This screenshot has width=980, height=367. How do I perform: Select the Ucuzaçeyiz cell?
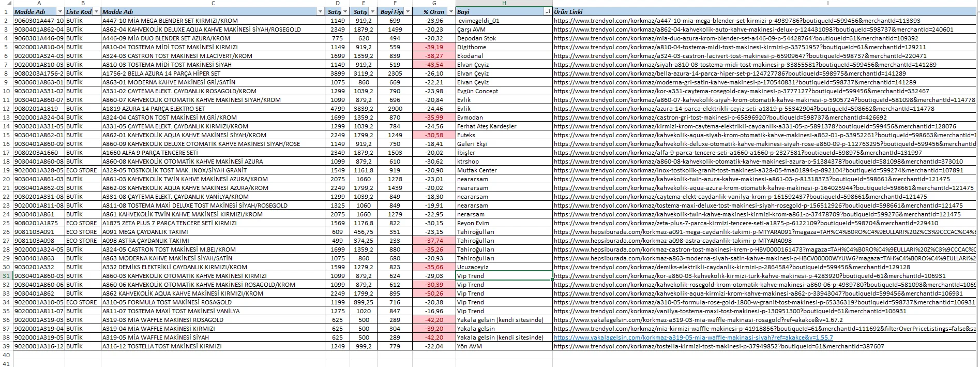click(504, 267)
